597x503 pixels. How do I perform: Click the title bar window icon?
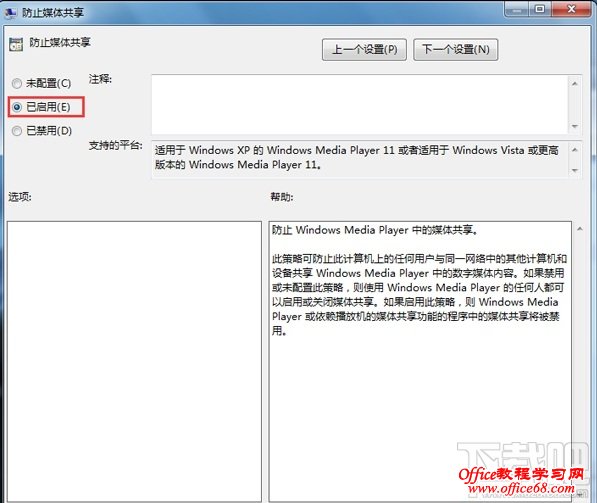coord(11,13)
